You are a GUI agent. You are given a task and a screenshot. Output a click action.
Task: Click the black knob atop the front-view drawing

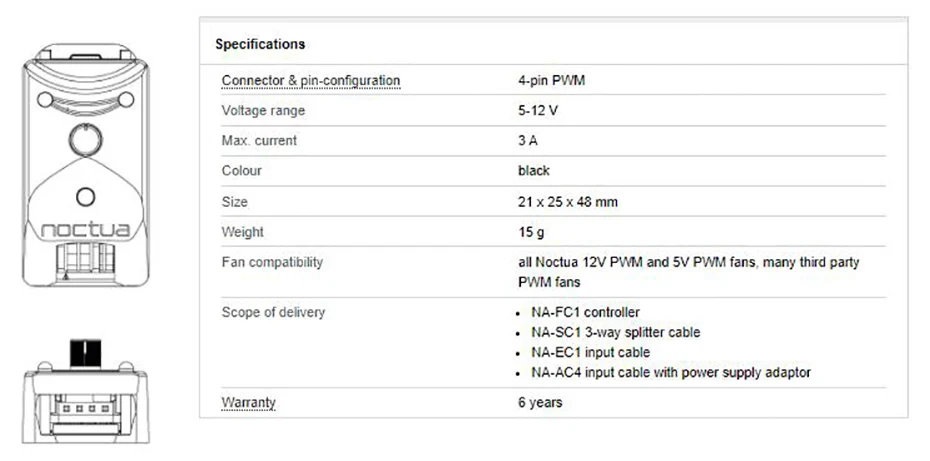[85, 354]
